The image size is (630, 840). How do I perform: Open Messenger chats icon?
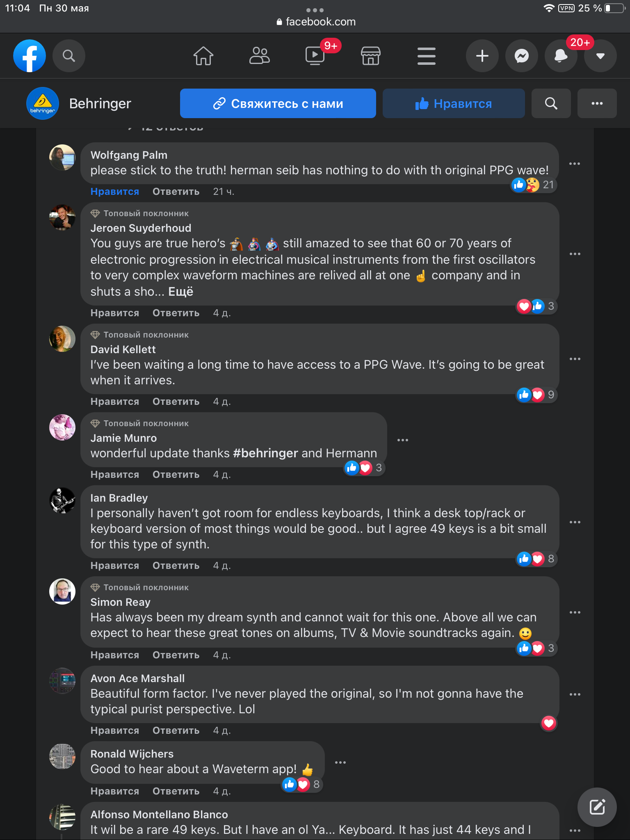[522, 56]
